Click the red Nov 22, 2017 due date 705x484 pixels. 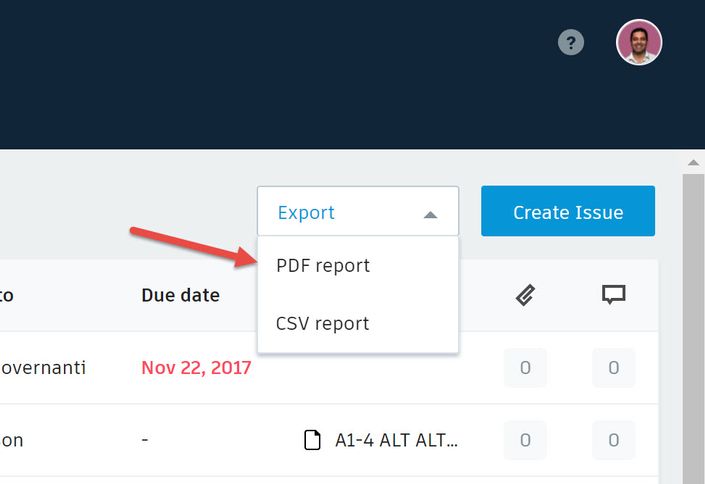click(x=196, y=368)
